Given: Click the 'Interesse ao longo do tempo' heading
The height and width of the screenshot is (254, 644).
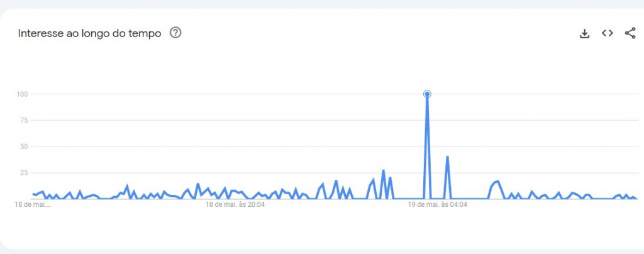Looking at the screenshot, I should click(89, 34).
